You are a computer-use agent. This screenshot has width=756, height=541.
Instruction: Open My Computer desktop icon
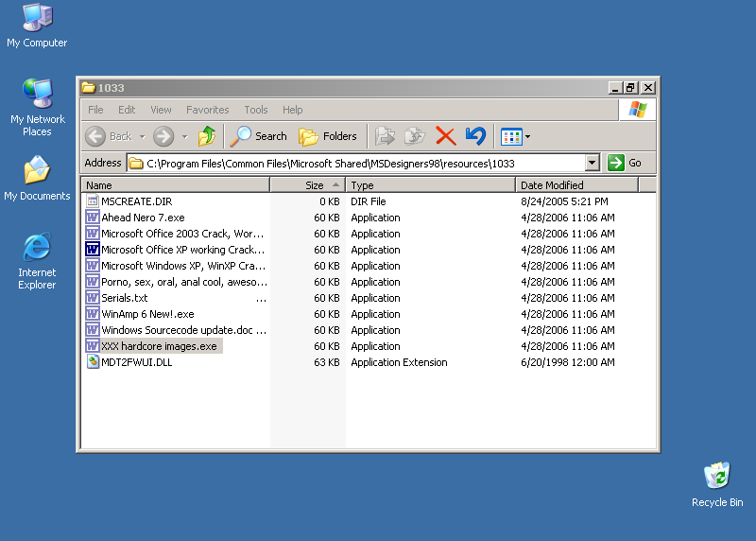37,26
